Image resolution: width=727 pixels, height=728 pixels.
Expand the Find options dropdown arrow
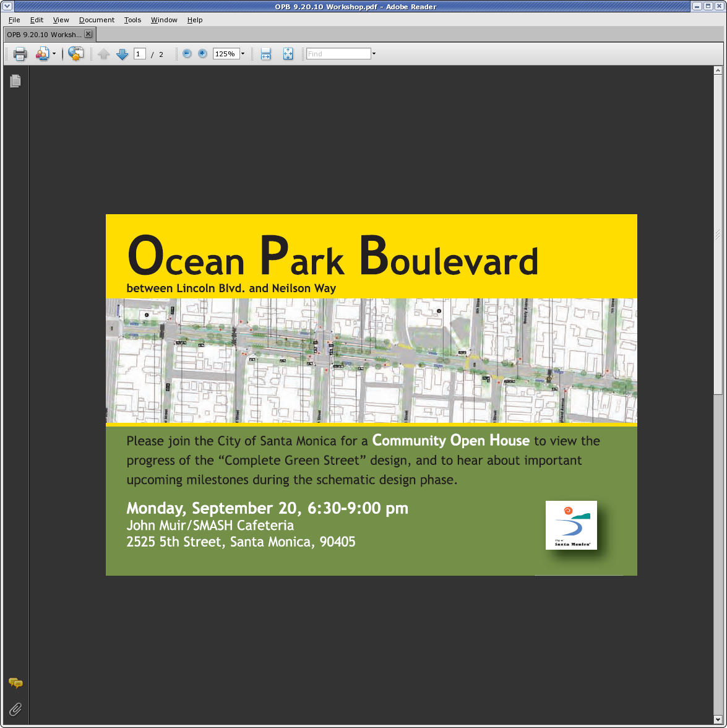click(374, 54)
